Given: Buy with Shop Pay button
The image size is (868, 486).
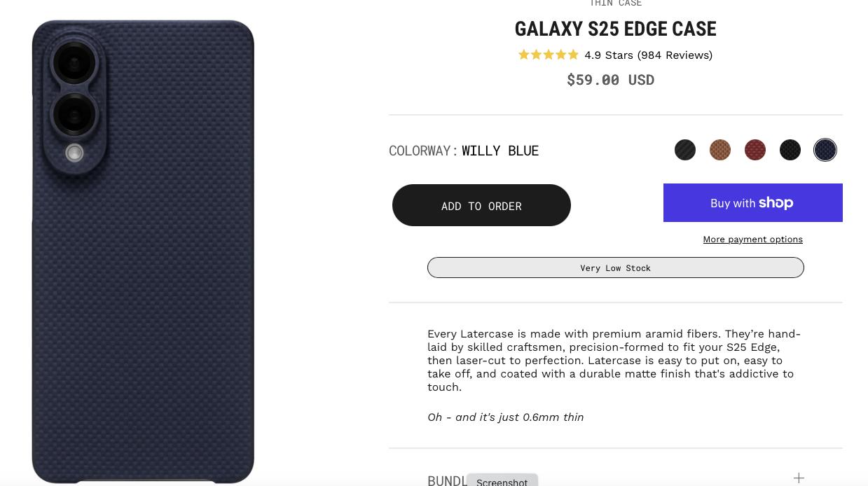Looking at the screenshot, I should point(752,203).
